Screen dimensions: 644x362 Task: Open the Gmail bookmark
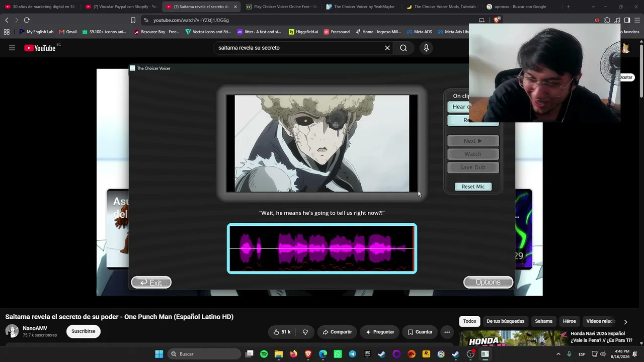(68, 32)
